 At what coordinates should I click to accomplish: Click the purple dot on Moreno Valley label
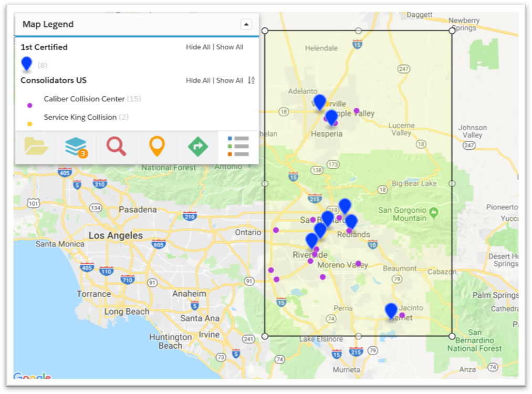(358, 264)
